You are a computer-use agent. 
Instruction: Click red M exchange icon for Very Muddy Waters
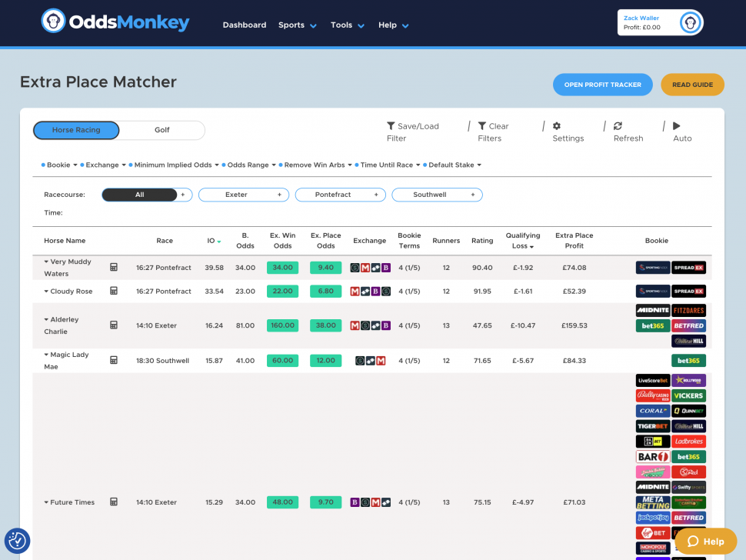(365, 268)
